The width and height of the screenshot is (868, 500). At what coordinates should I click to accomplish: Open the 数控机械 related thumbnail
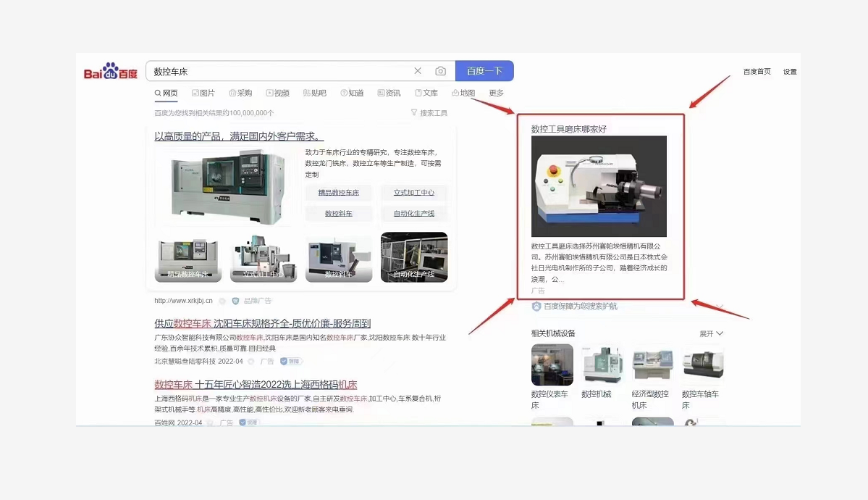pyautogui.click(x=602, y=364)
